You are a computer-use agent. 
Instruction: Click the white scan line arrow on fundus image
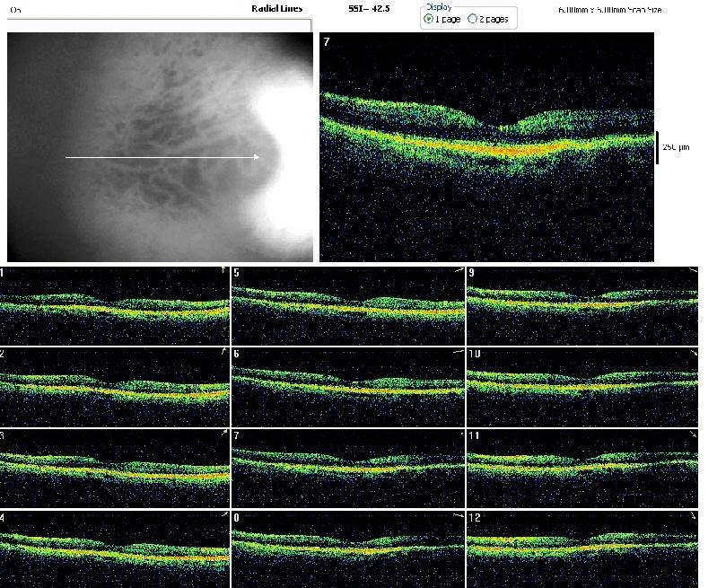[162, 157]
